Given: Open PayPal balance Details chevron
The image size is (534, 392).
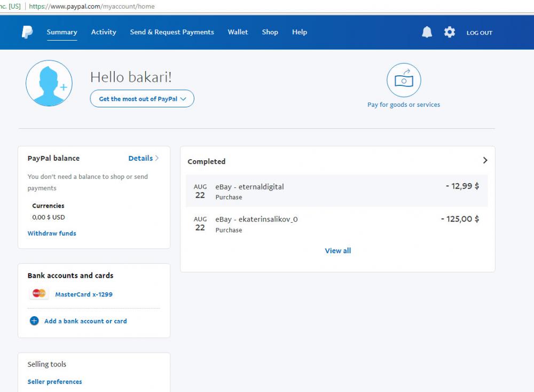Looking at the screenshot, I should coord(156,158).
